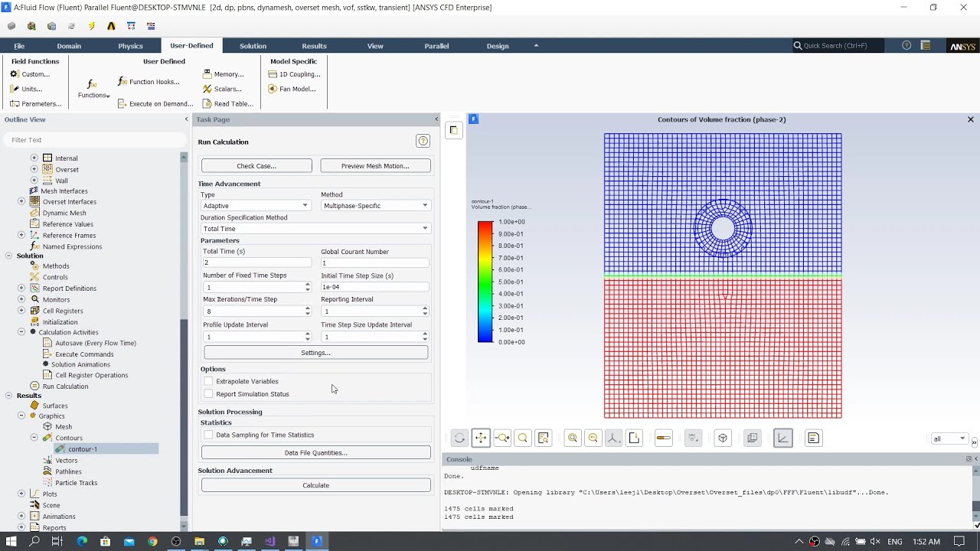Enable Extrapolate Variables option

click(x=208, y=381)
